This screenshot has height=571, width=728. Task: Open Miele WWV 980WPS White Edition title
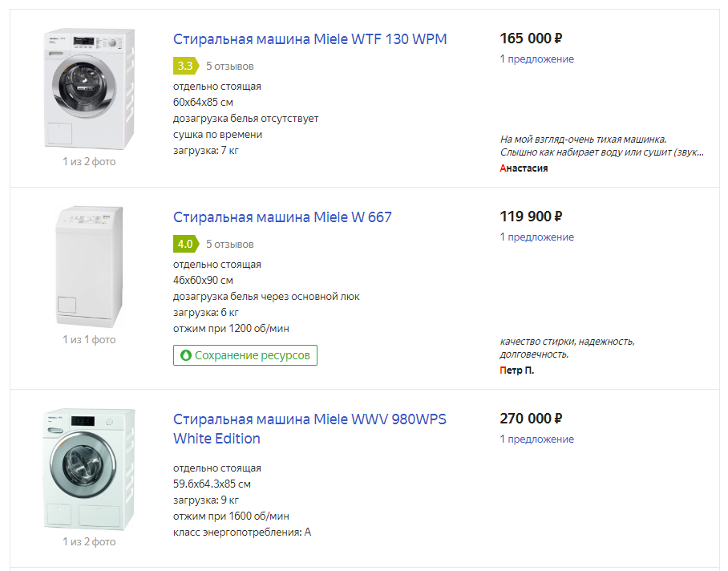309,429
